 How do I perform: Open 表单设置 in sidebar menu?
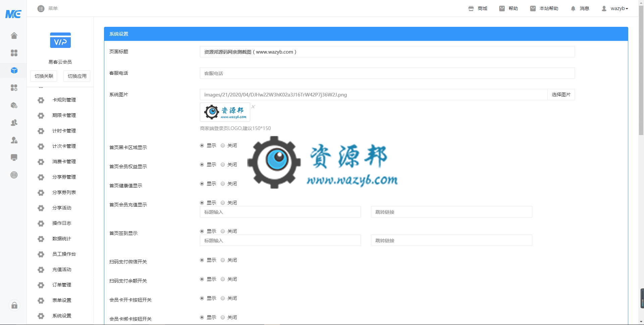tap(62, 300)
